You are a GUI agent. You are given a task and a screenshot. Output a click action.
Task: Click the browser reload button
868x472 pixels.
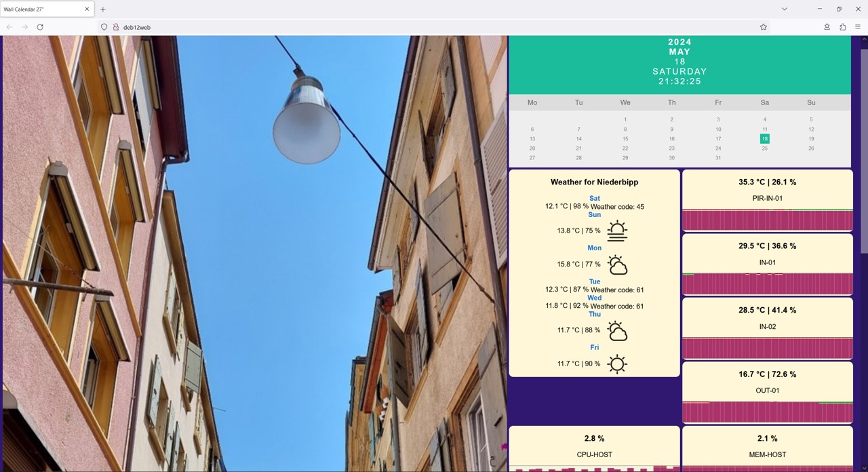click(40, 27)
